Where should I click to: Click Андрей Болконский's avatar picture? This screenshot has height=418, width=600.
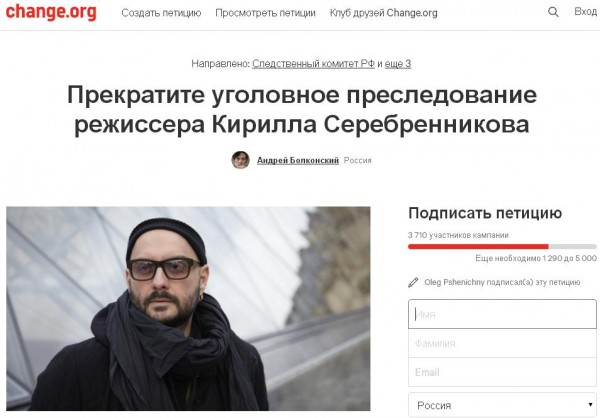click(241, 160)
